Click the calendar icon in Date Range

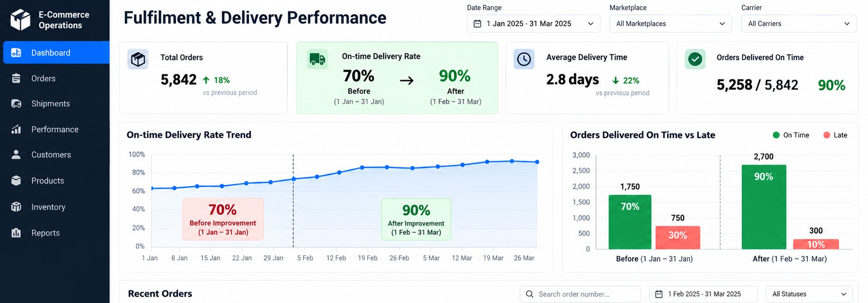478,23
